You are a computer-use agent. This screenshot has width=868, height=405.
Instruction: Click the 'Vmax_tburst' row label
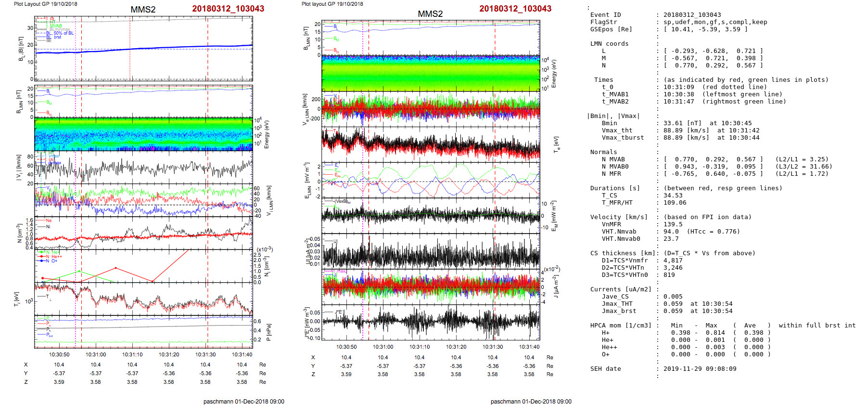pos(623,138)
